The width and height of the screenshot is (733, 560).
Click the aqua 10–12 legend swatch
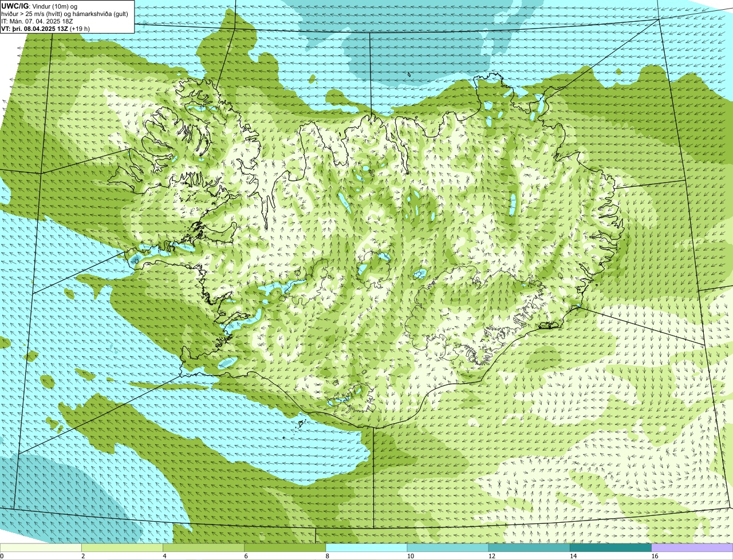pos(448,547)
